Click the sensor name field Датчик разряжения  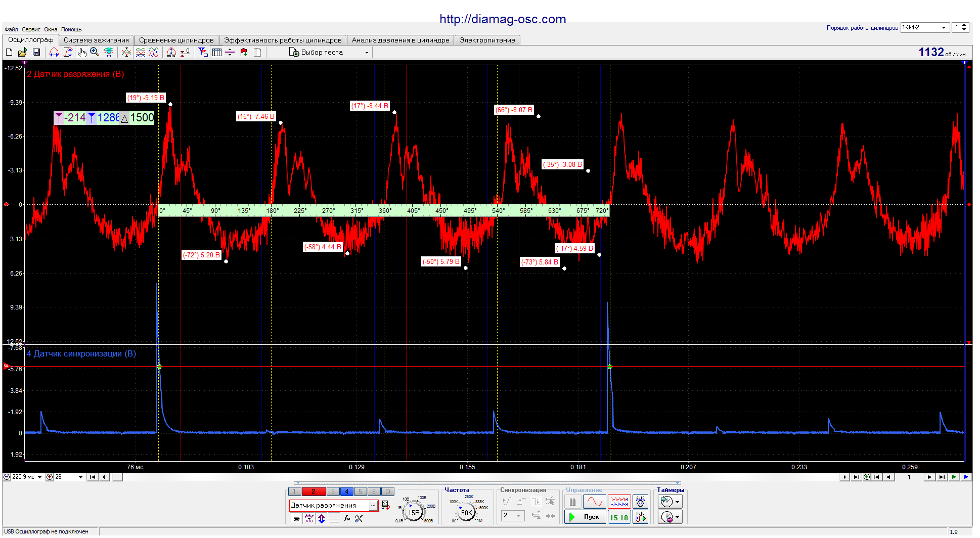click(329, 506)
